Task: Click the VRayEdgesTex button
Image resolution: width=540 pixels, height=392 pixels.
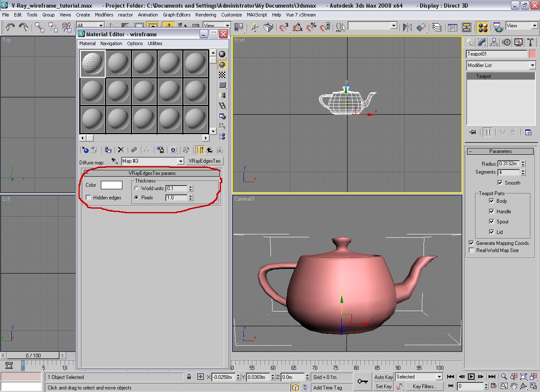Action: tap(204, 161)
